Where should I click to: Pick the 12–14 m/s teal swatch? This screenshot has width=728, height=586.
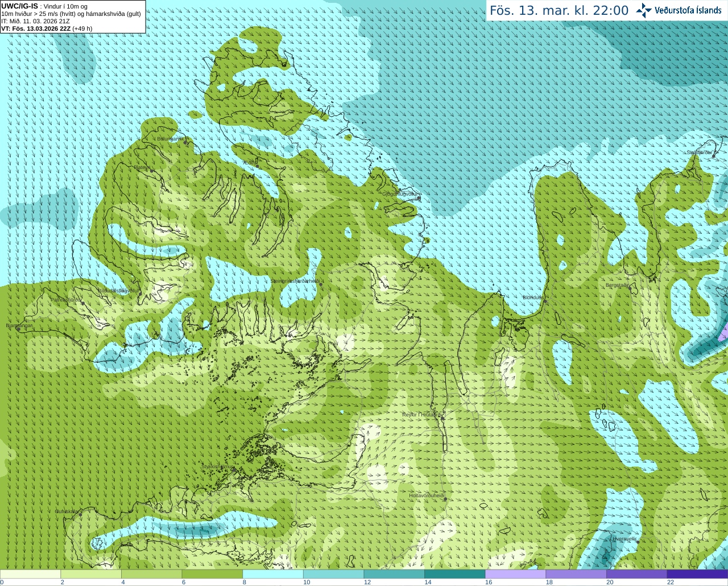[x=394, y=574]
